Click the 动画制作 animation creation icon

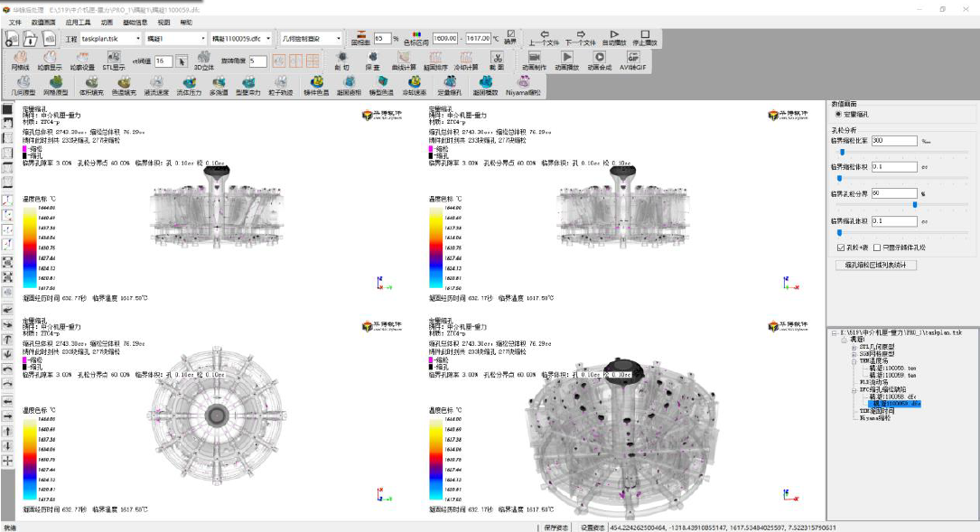[x=534, y=61]
